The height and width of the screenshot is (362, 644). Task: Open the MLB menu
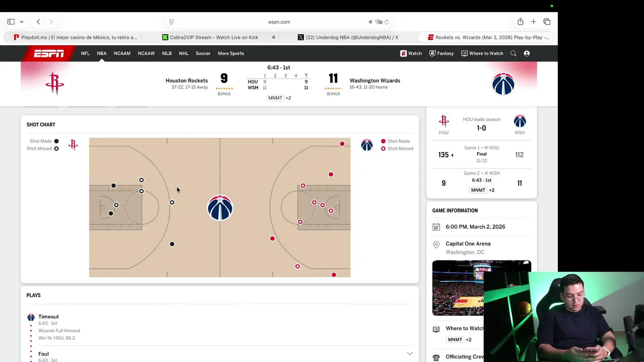point(167,53)
